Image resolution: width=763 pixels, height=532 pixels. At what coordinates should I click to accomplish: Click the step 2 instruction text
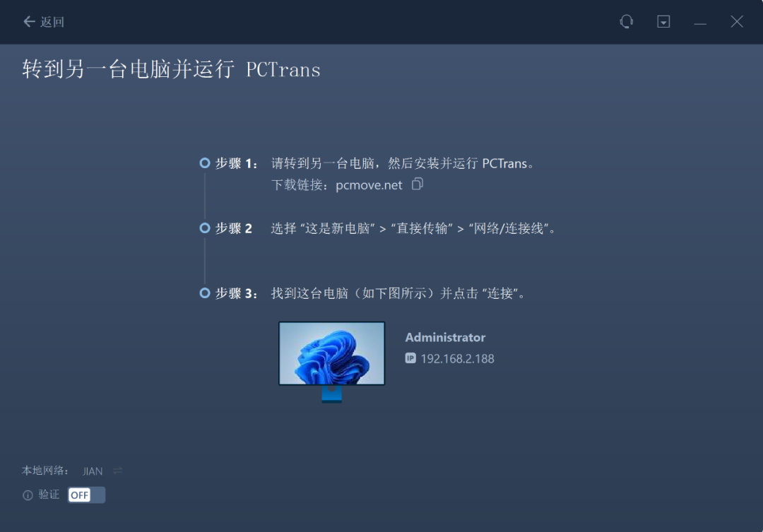413,228
